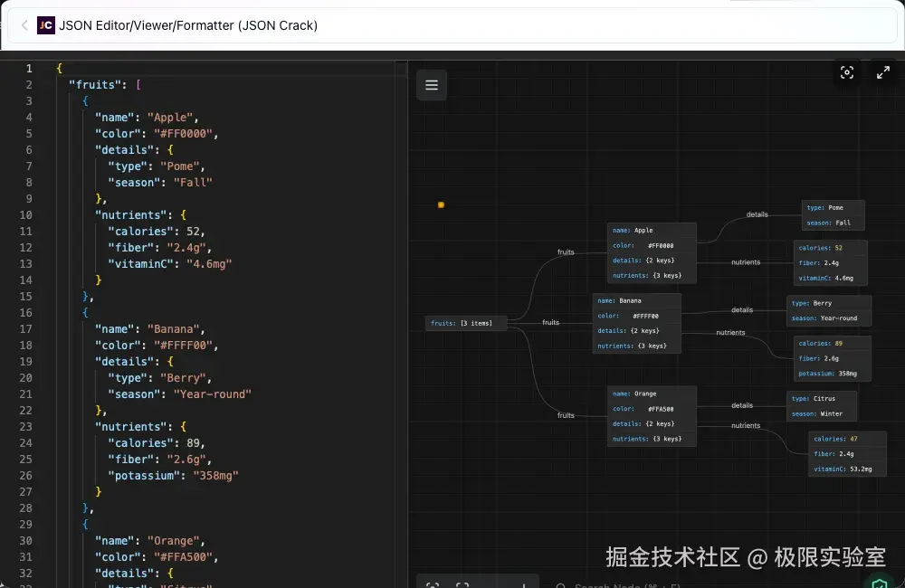This screenshot has width=905, height=588.
Task: Place cursor on the "fruits" key in editor
Action: [95, 85]
